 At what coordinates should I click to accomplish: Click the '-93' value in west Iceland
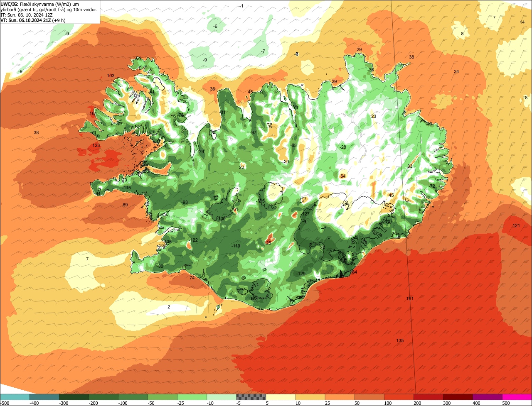point(185,202)
